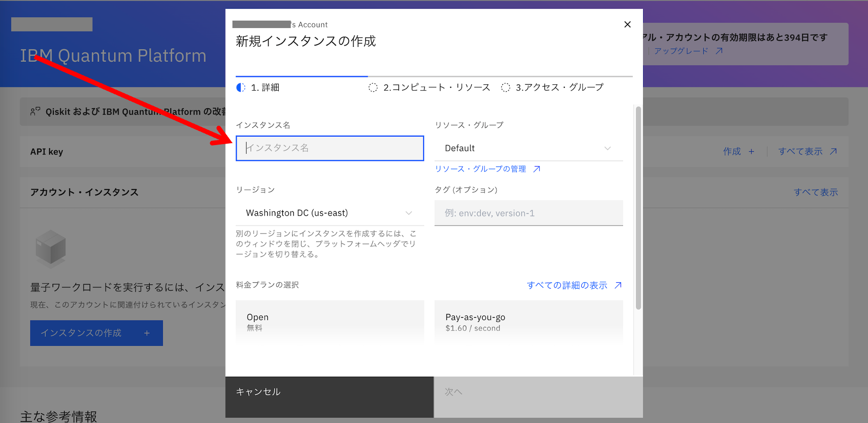Click the step 3 dashed circle icon
The width and height of the screenshot is (868, 423).
(x=506, y=88)
